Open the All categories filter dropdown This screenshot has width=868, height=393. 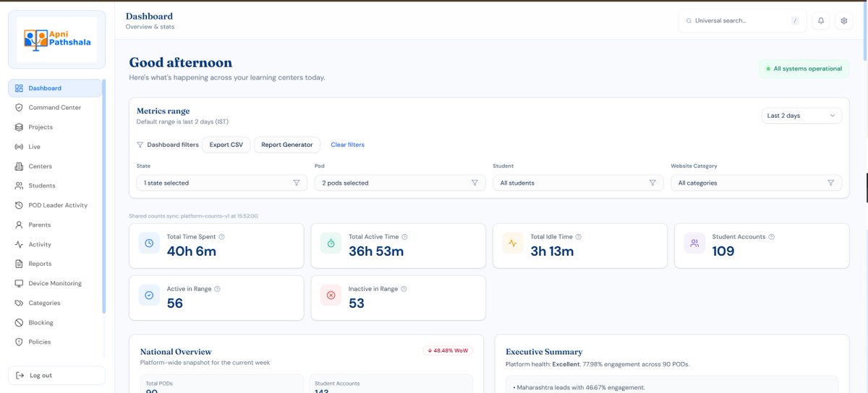[756, 183]
